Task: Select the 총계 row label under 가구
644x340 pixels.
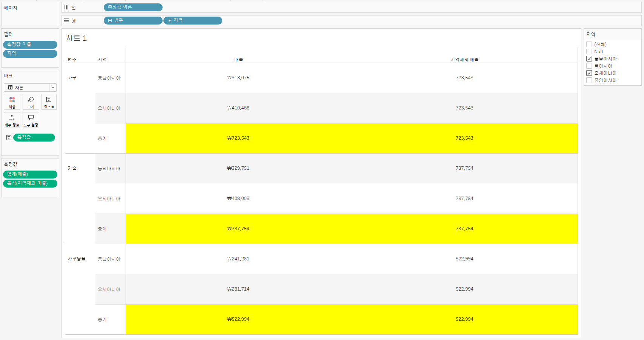Action: 102,138
